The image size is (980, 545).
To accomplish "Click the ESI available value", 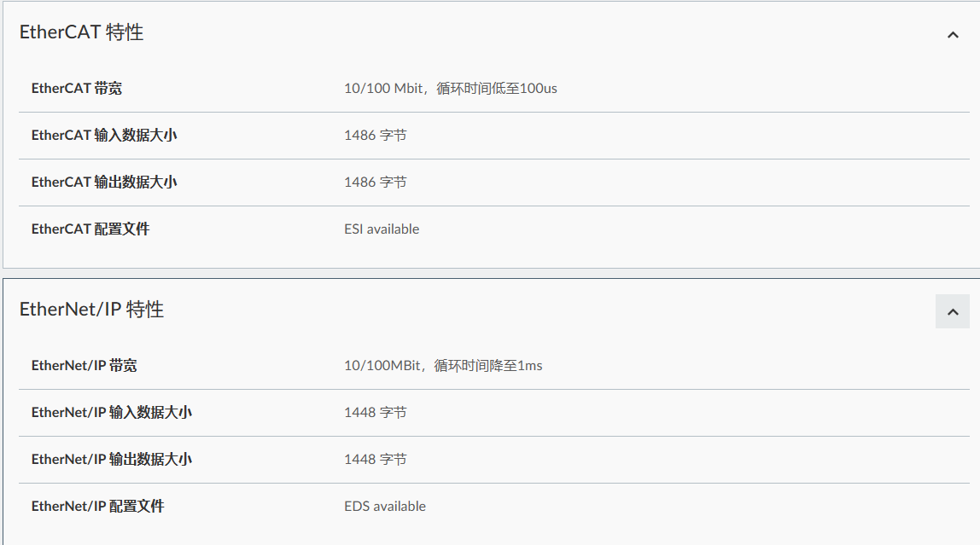I will coord(382,229).
